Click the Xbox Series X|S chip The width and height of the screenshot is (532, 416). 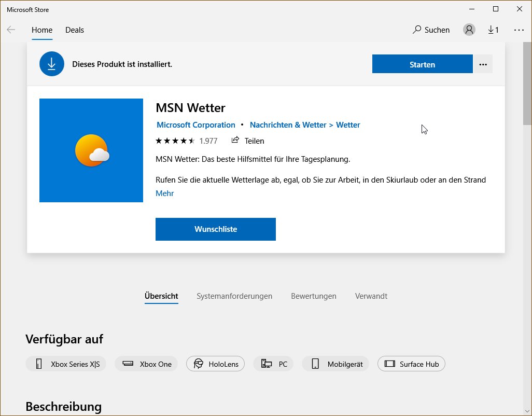66,364
